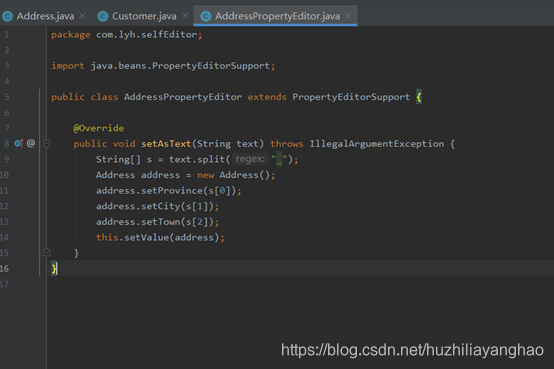Switch to the Address.java tab

pos(46,16)
